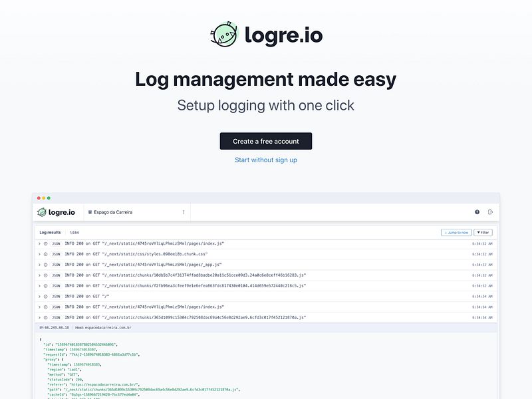Click the info icon on the chunks/f2fb96ea row
This screenshot has height=399, width=532.
pyautogui.click(x=45, y=286)
